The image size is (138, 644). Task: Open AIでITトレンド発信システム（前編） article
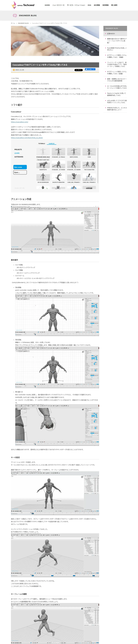117,72
